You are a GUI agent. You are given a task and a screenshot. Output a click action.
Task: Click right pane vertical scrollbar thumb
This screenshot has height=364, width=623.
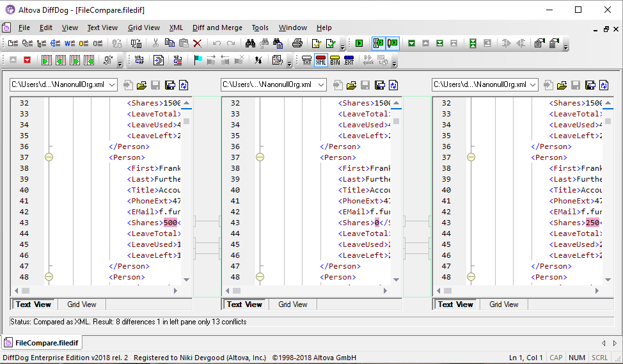pos(608,121)
